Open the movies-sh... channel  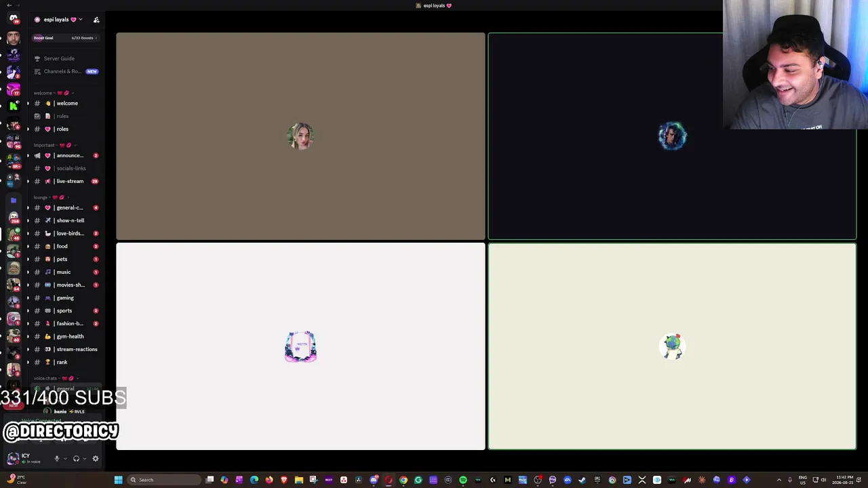[65, 285]
